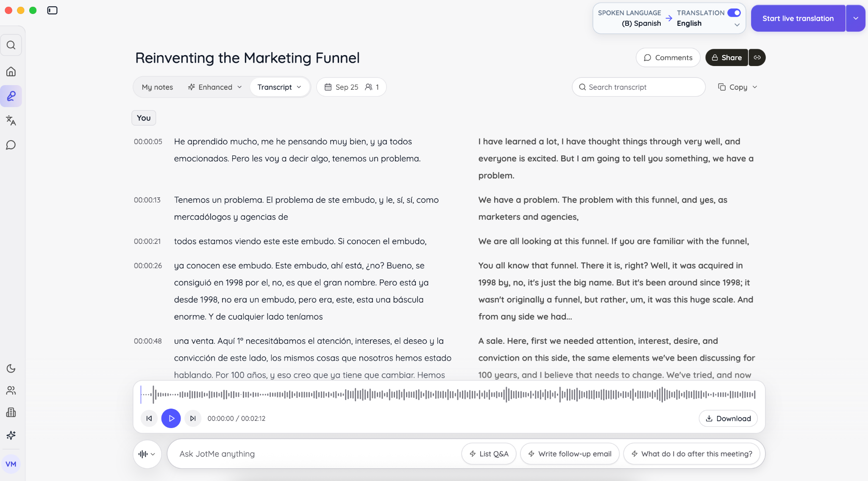Copy the share link with the link icon
Screen dimensions: 868x481
[x=757, y=58]
